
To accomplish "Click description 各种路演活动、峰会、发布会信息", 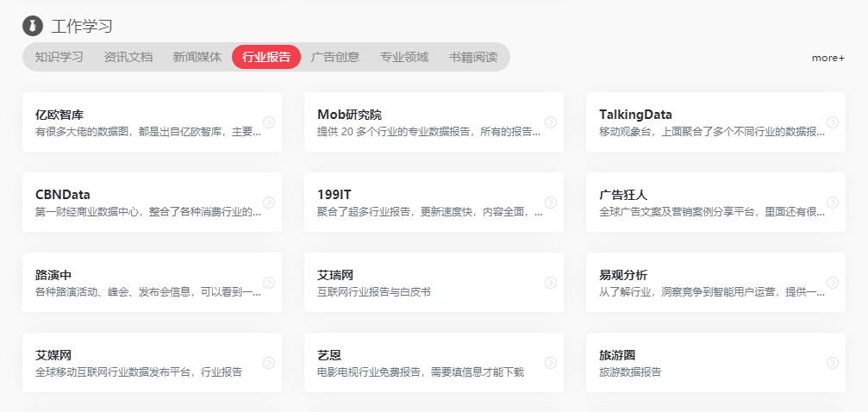I will tap(147, 292).
